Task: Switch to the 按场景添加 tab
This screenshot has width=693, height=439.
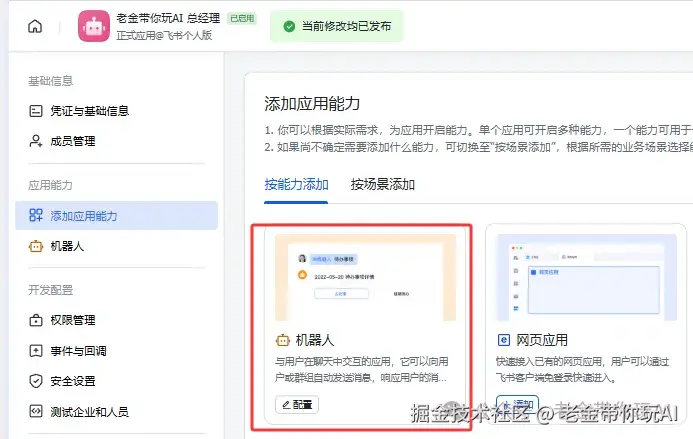Action: point(383,184)
